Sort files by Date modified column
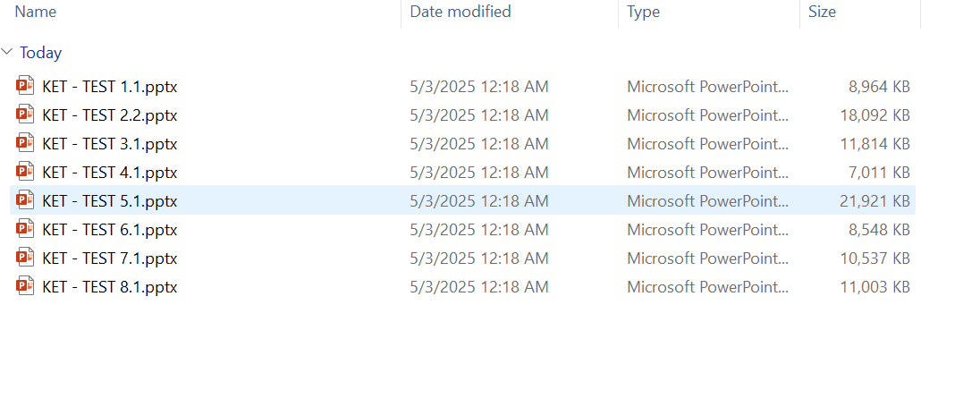The image size is (980, 415). tap(460, 12)
